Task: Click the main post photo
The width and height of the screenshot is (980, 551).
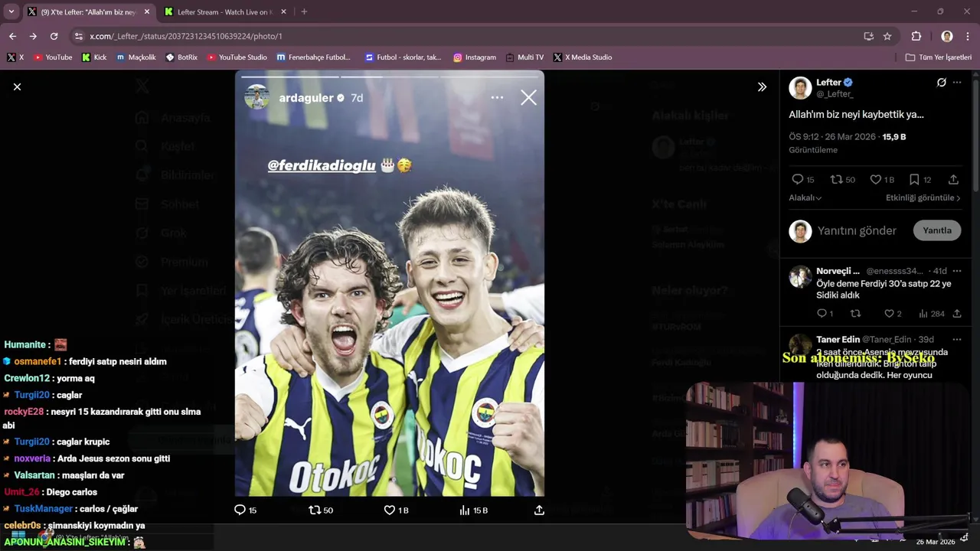Action: click(389, 283)
